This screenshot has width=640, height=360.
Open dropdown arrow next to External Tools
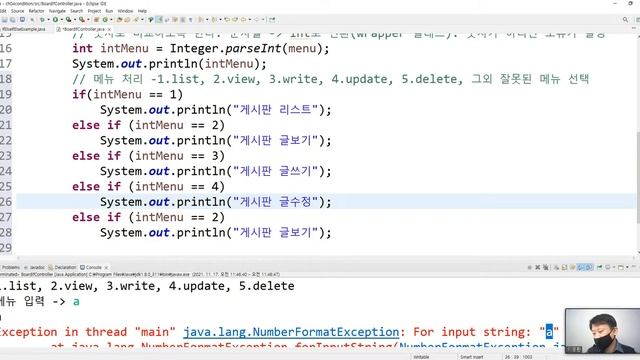tap(88, 20)
